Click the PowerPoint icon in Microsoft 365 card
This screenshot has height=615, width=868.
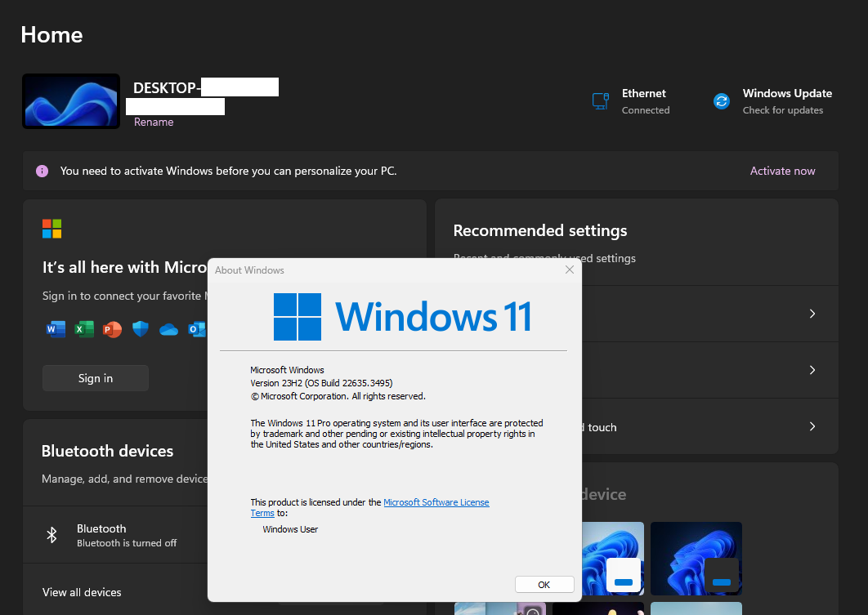coord(112,330)
